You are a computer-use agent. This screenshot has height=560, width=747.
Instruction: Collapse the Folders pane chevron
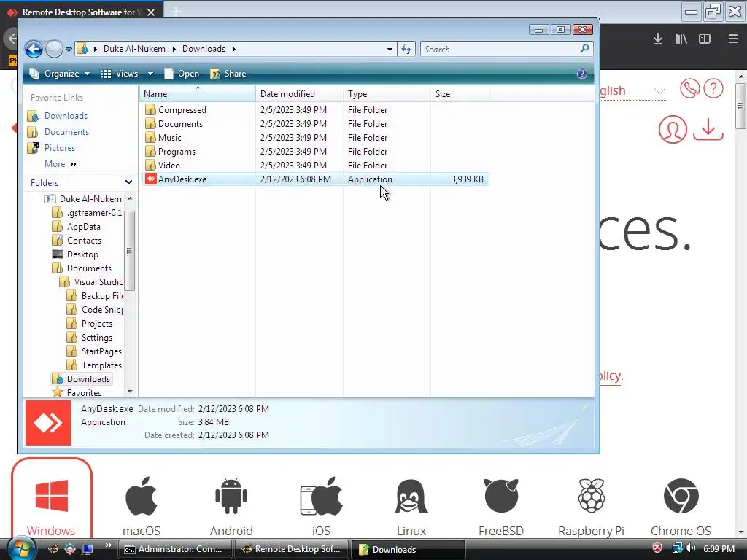[x=128, y=182]
